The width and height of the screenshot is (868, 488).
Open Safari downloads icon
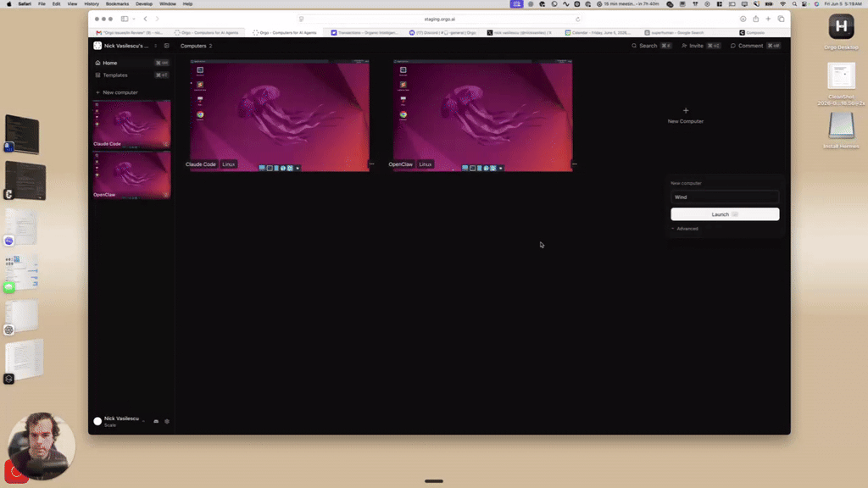point(743,19)
